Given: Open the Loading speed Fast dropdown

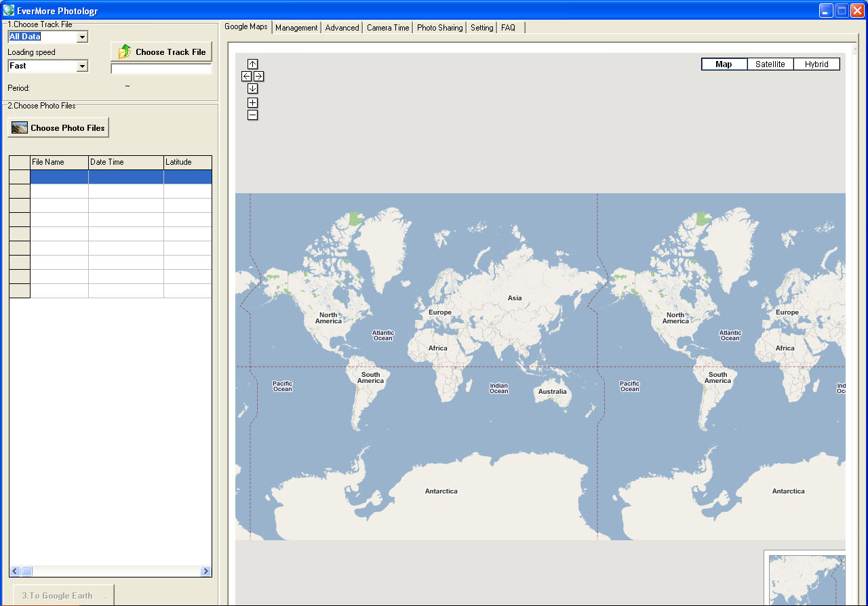Looking at the screenshot, I should coord(82,66).
